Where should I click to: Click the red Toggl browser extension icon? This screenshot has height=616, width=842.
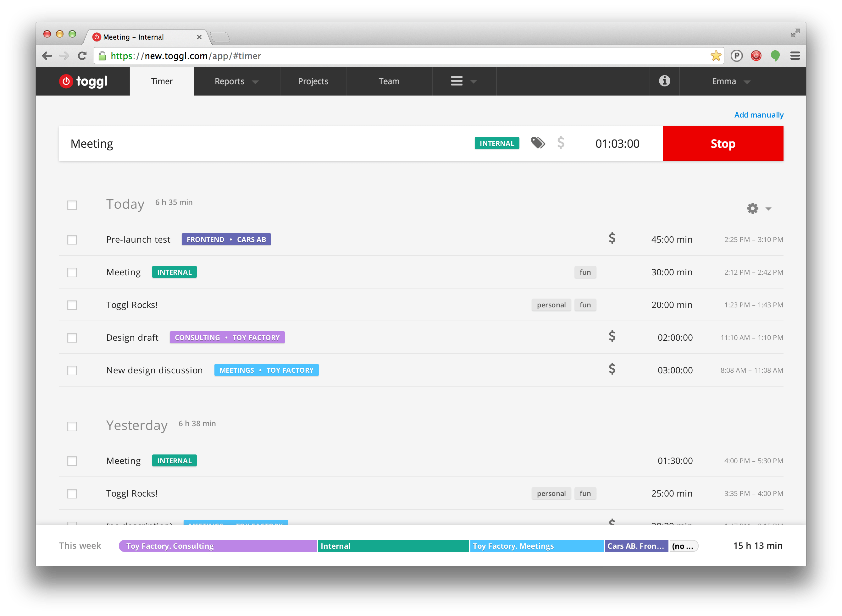756,56
